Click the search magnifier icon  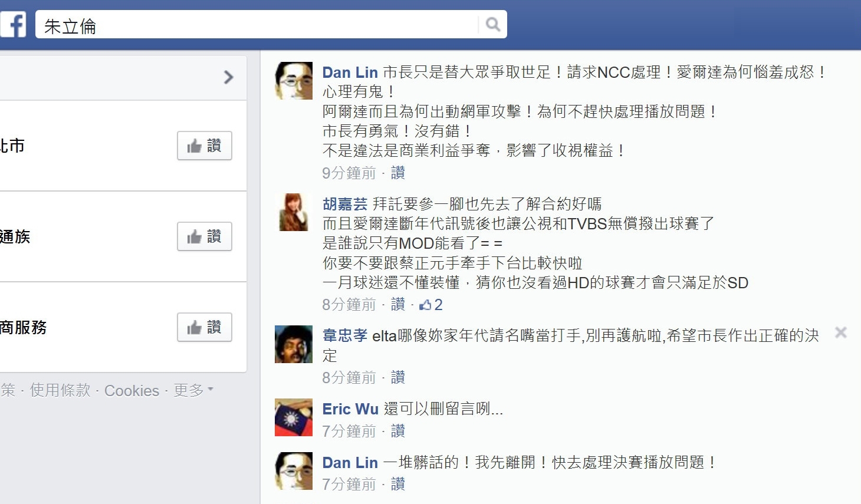(x=492, y=24)
